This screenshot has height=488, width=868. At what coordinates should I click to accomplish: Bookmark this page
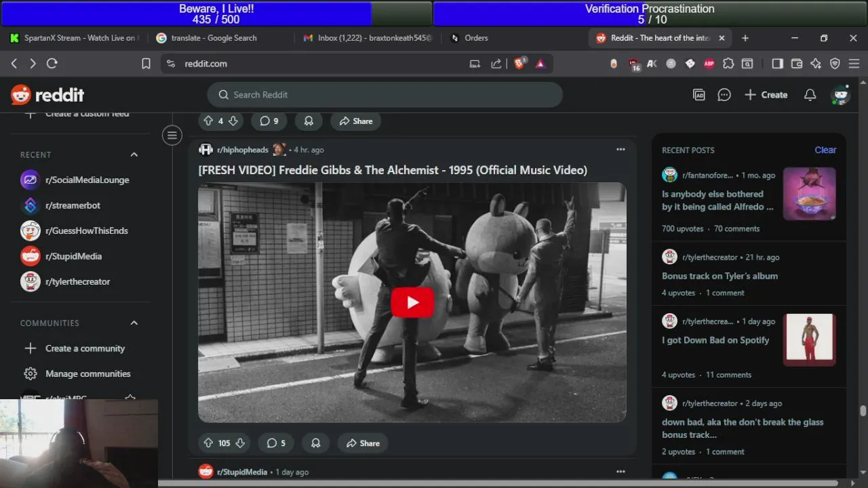click(146, 64)
